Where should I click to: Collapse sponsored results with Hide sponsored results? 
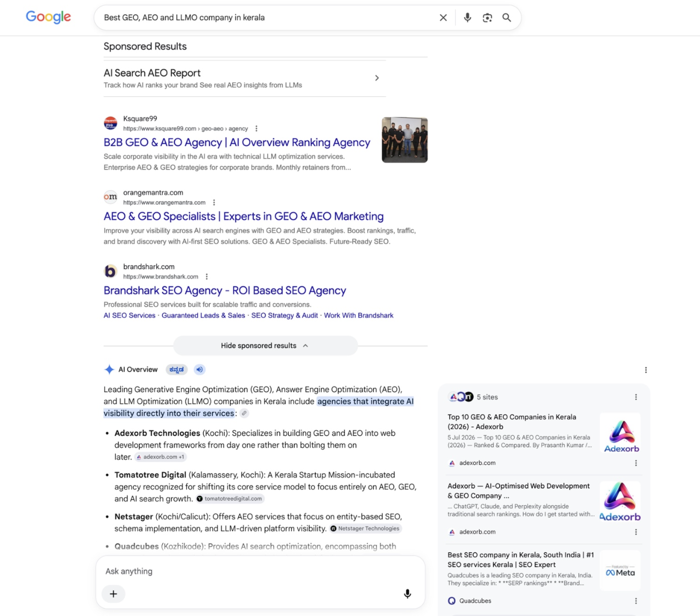(x=265, y=346)
